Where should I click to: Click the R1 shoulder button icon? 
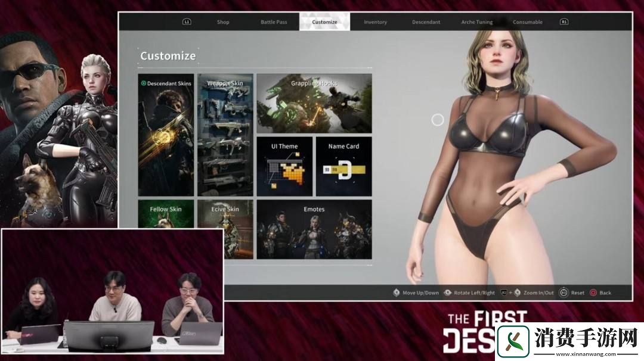coord(563,22)
